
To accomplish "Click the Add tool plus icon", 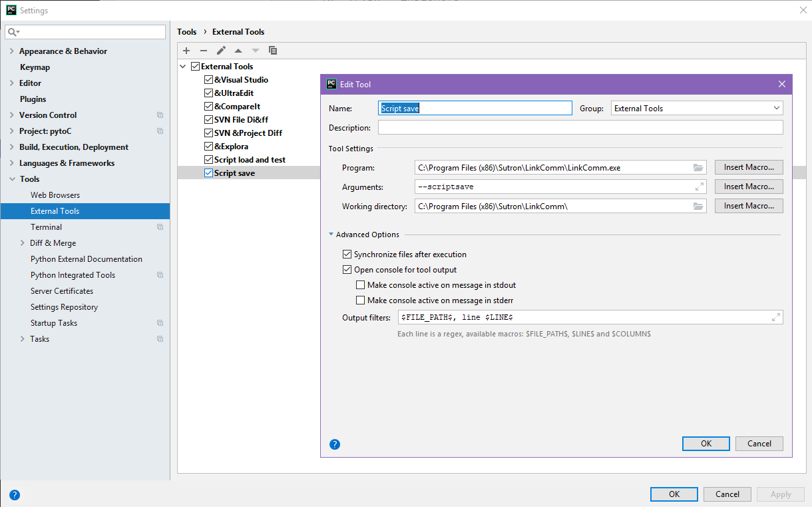I will (x=186, y=51).
